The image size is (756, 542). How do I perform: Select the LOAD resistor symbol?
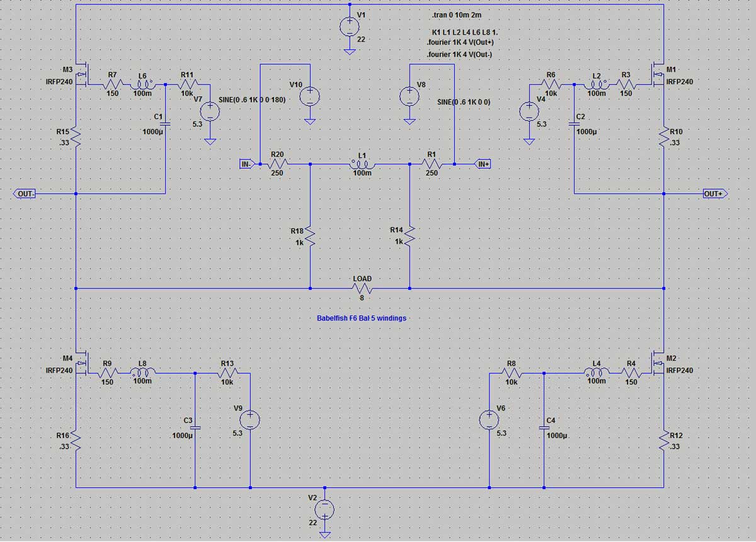pos(361,289)
